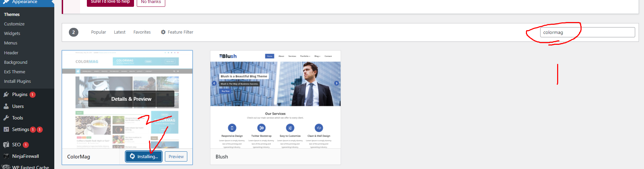Switch to the Latest tab
644x169 pixels.
click(119, 32)
